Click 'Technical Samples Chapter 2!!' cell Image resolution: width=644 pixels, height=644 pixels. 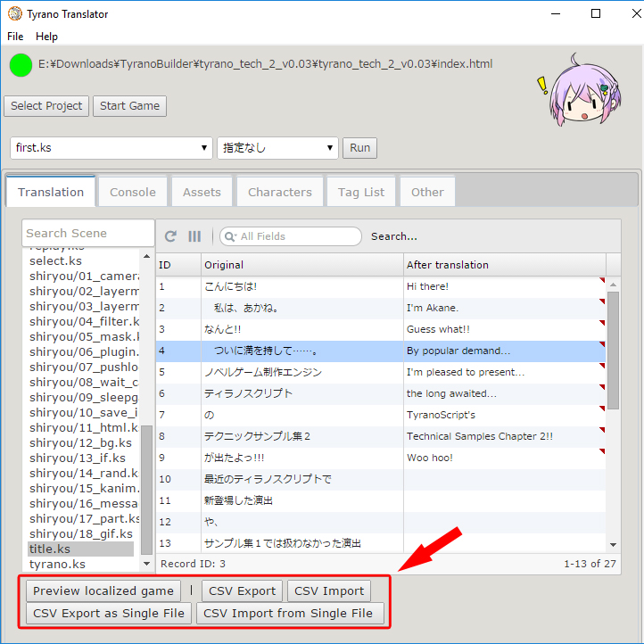click(504, 436)
